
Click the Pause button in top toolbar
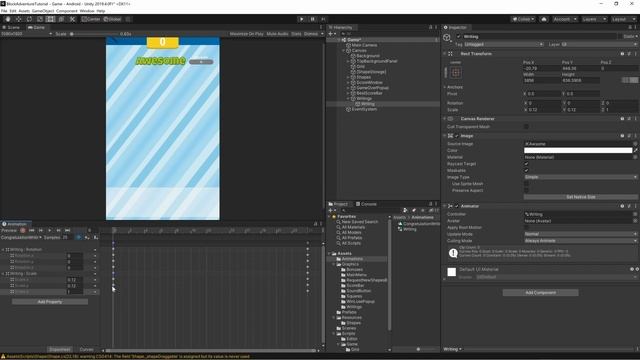pyautogui.click(x=313, y=19)
